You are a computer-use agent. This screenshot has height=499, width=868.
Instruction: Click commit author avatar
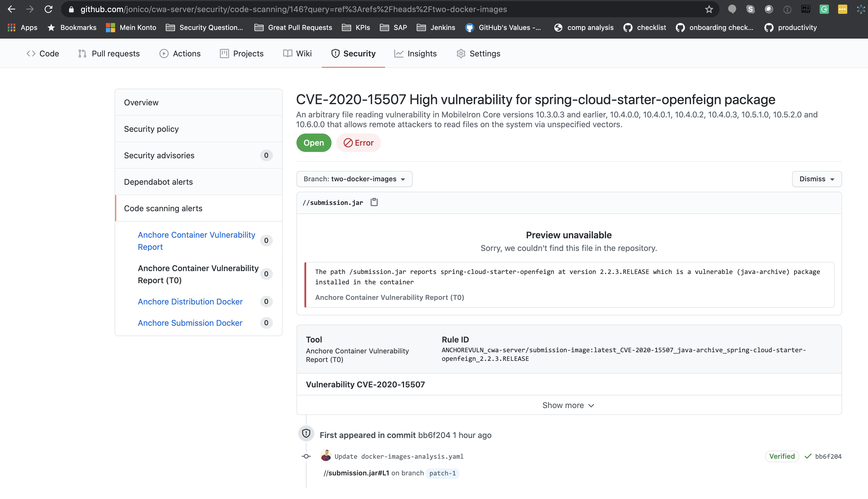tap(325, 456)
